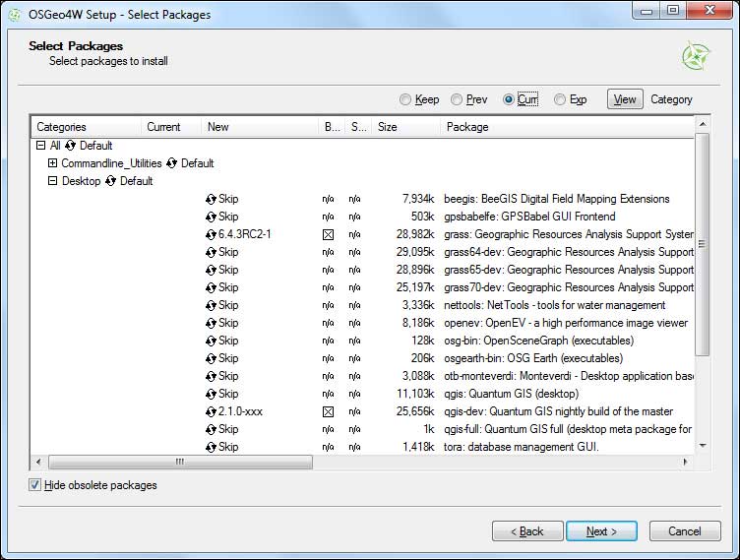740x560 pixels.
Task: Collapse the Desktop category
Action: tap(53, 181)
